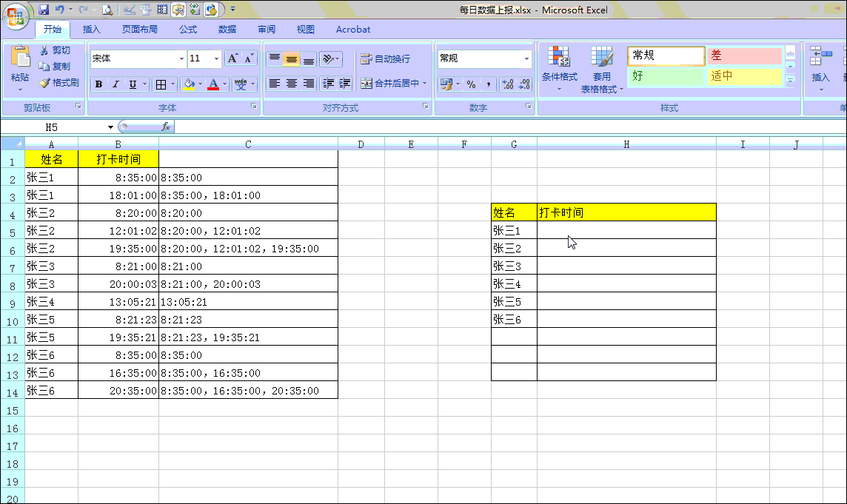Switch to the 公式 ribbon tab
The image size is (847, 504).
[188, 30]
